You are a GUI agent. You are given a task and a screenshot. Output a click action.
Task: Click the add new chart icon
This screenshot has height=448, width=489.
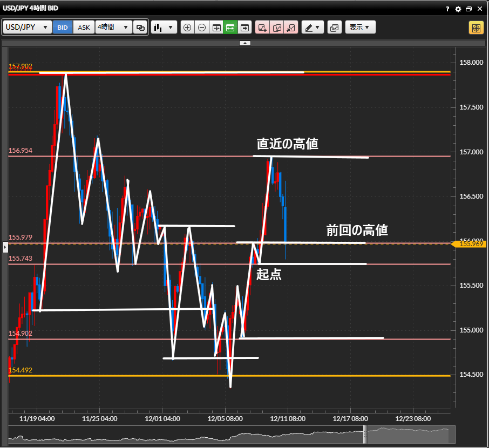[262, 28]
